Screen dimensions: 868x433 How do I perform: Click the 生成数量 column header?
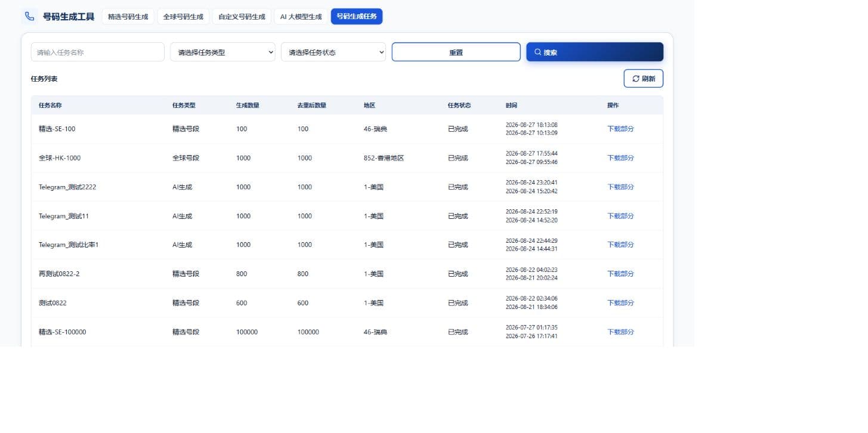[x=248, y=105]
